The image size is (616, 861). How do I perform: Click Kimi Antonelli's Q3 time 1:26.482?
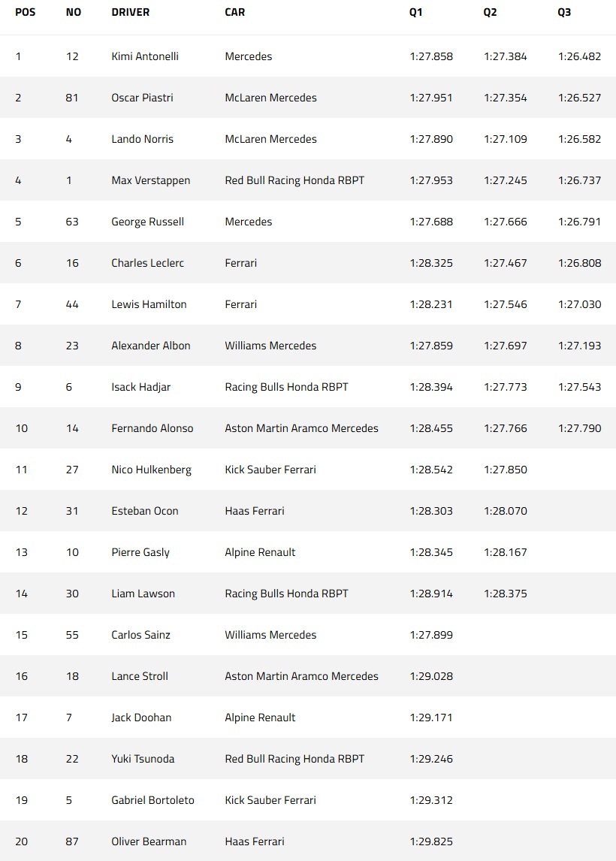579,56
